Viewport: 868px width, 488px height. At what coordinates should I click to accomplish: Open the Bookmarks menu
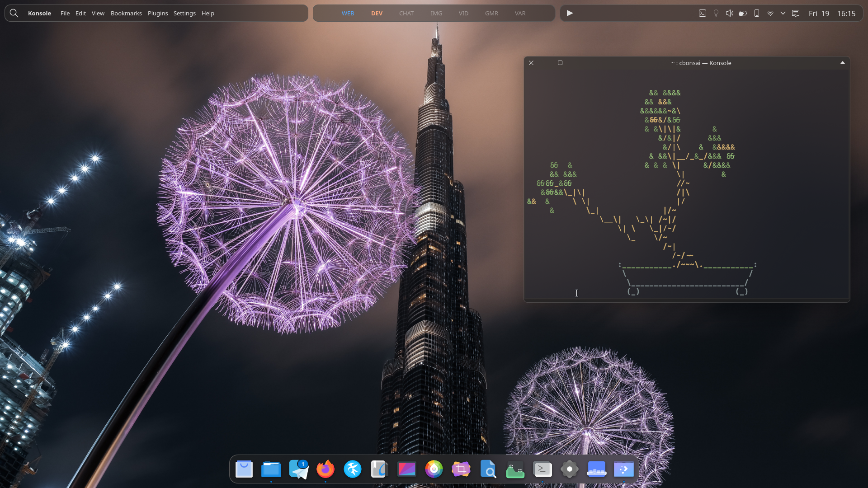[126, 13]
